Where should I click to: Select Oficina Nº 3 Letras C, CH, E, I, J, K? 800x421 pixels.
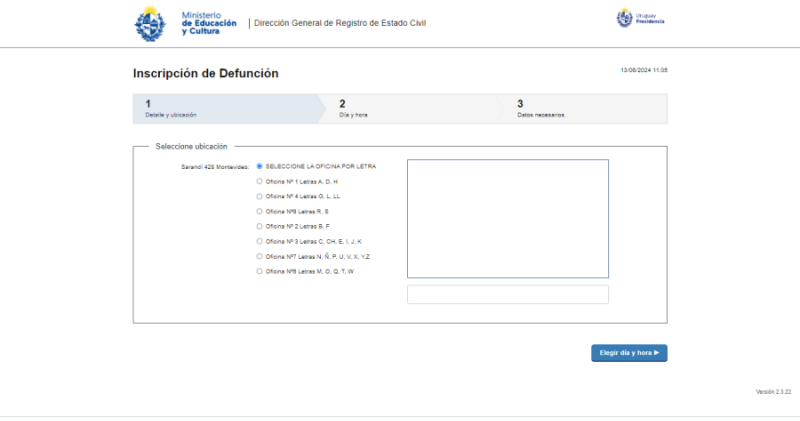point(260,241)
